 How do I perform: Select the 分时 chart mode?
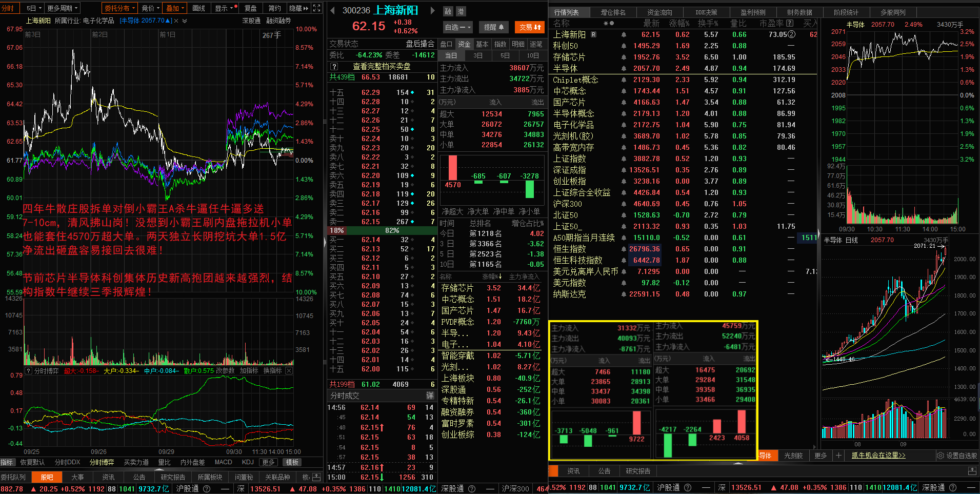(10, 8)
